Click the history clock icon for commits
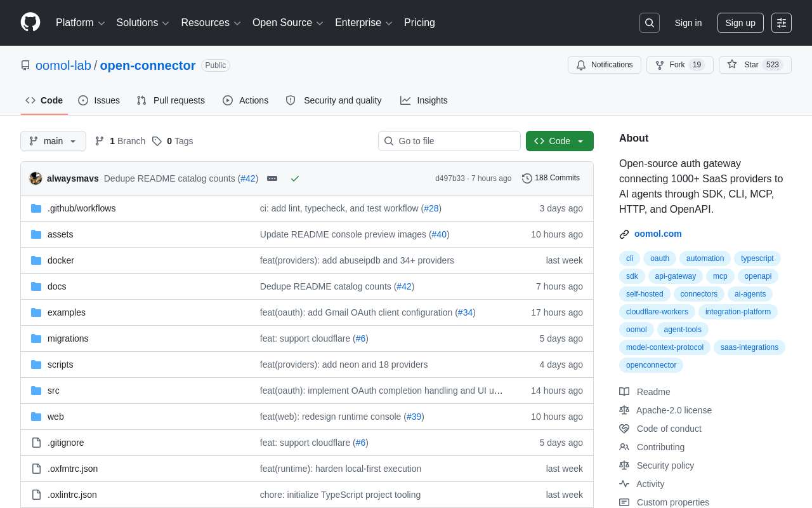Image resolution: width=812 pixels, height=508 pixels. 527,178
